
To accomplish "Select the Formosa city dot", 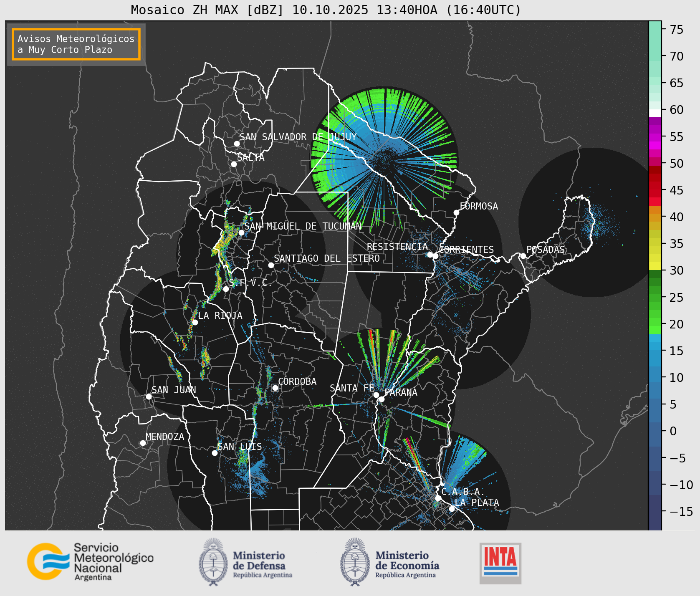I will tap(457, 212).
